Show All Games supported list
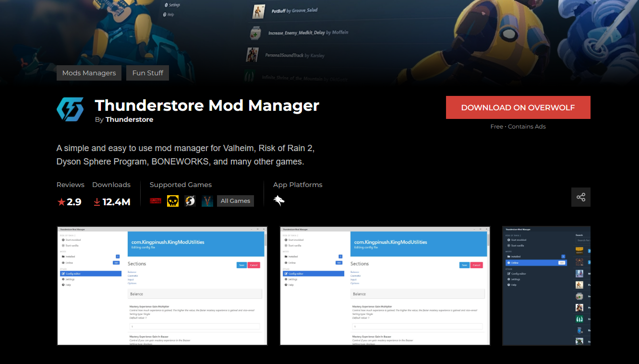 (x=235, y=201)
